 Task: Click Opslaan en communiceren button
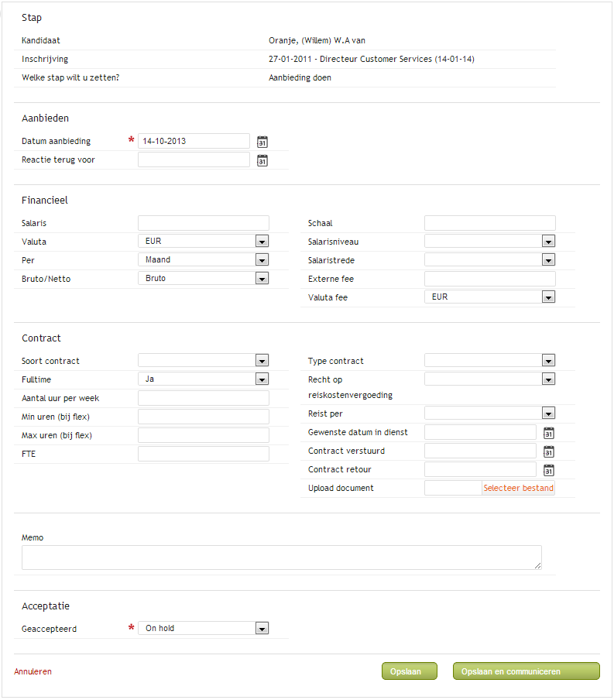[526, 671]
